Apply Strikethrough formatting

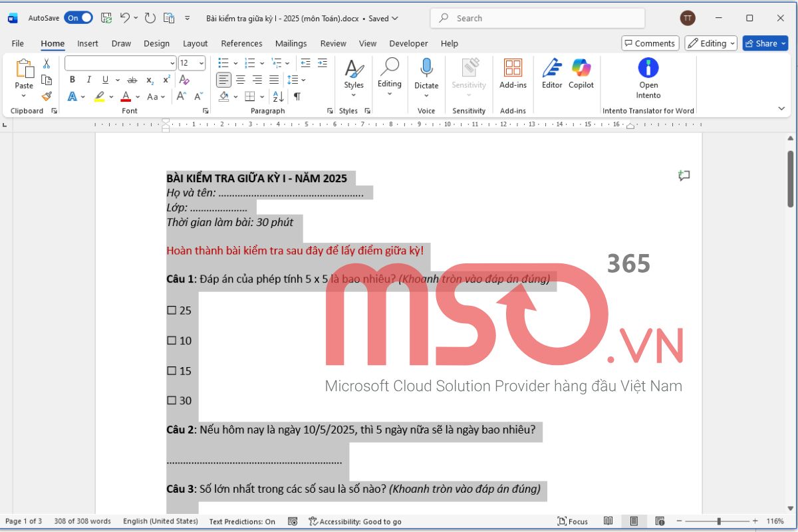tap(132, 80)
